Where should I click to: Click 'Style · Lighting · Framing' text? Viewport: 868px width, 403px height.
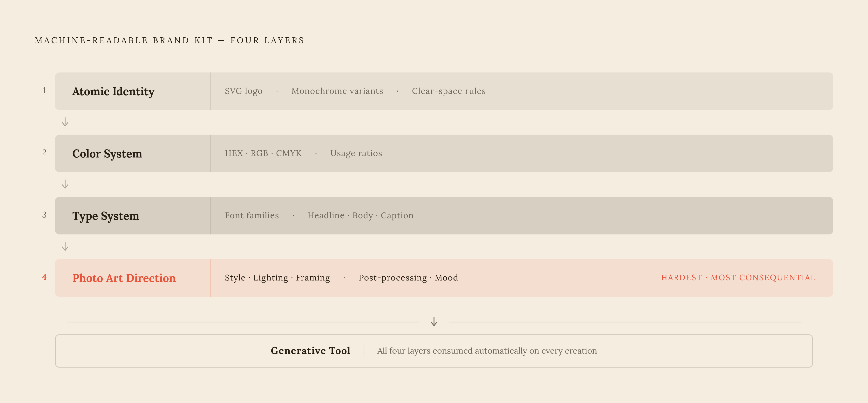point(277,278)
